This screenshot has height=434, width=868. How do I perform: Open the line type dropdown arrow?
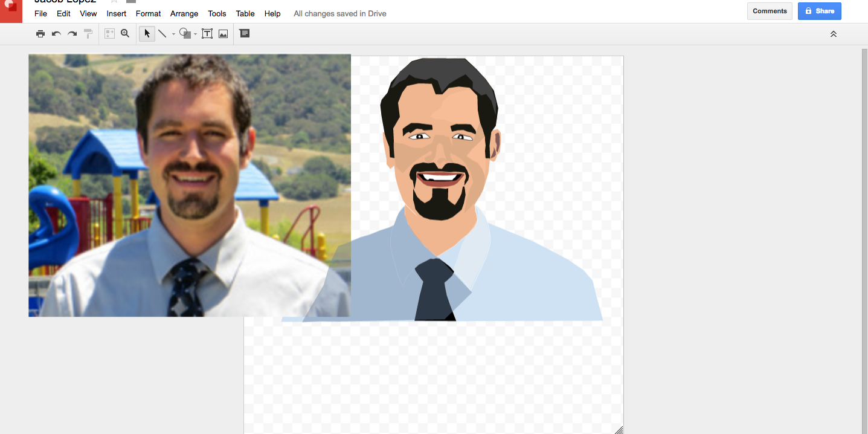(173, 34)
